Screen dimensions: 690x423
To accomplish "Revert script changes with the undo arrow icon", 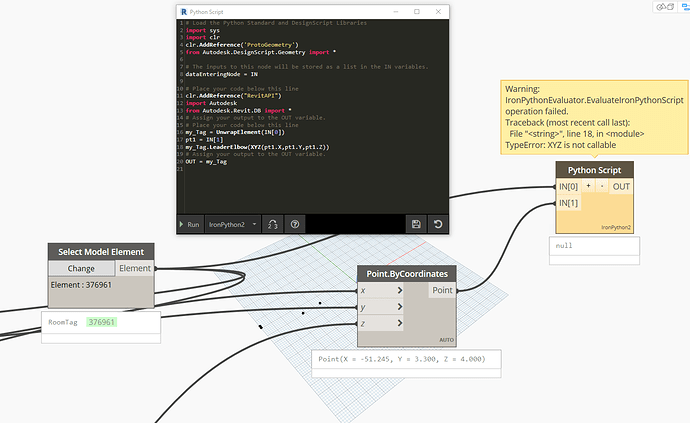I will click(x=438, y=224).
